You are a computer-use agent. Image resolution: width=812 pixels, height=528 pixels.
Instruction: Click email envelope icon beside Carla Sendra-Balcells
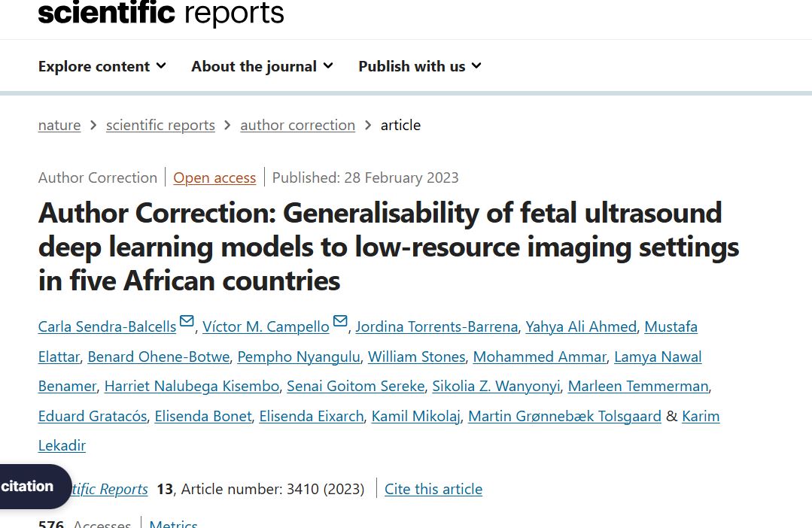[187, 322]
